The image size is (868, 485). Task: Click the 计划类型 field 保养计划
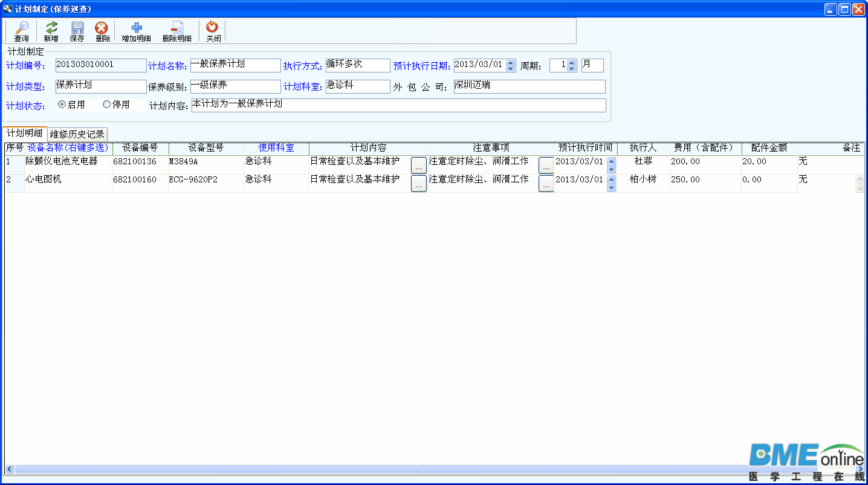coord(101,86)
